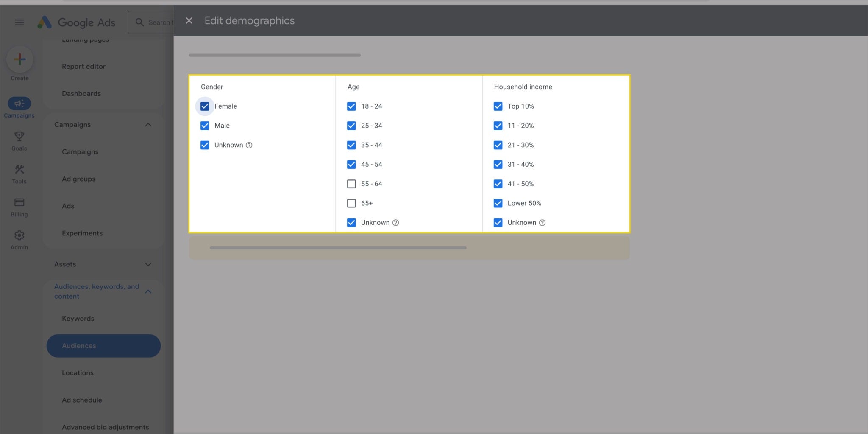868x434 pixels.
Task: Check the 65+ age checkbox
Action: pos(351,203)
